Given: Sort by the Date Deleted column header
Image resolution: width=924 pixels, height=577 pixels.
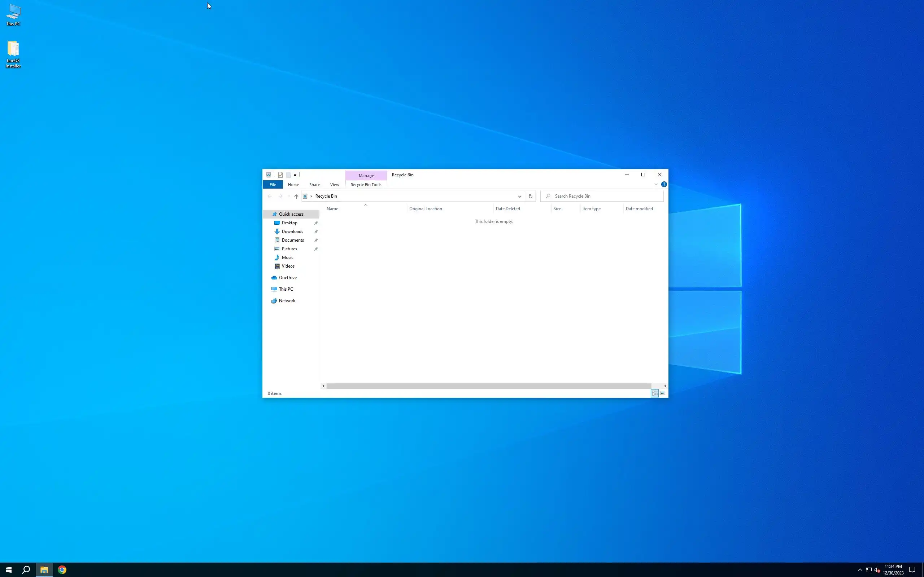Looking at the screenshot, I should [507, 209].
